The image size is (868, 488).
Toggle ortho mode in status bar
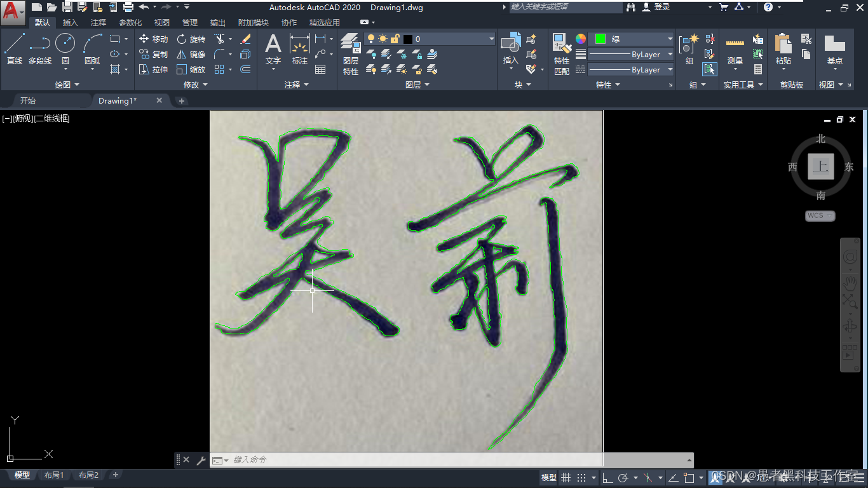click(607, 478)
